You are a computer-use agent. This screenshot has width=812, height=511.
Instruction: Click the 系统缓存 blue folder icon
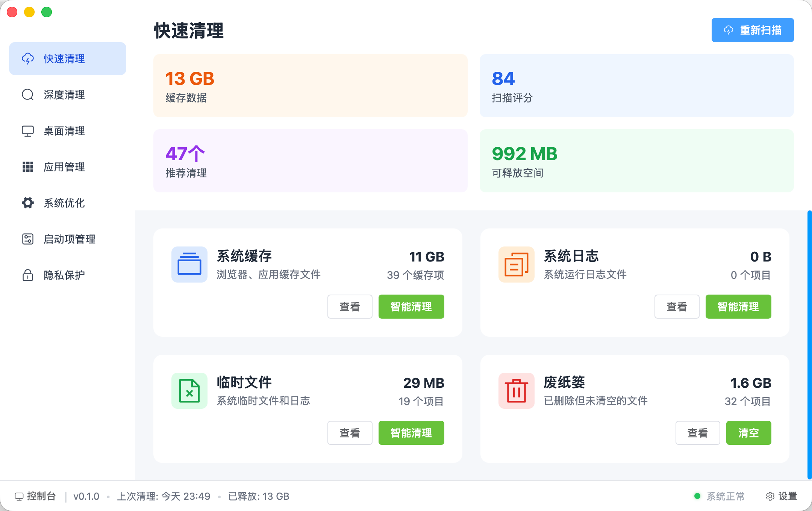point(189,264)
